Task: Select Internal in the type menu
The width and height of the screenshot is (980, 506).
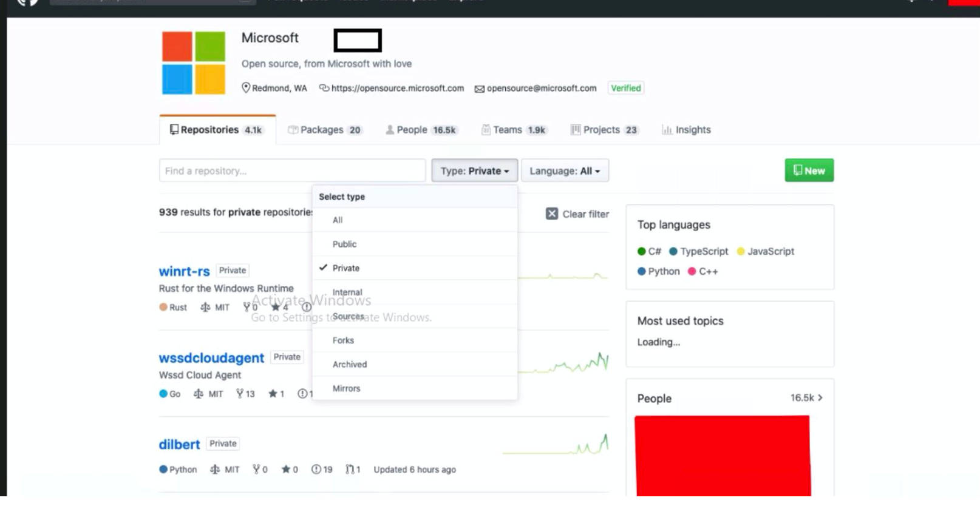Action: point(415,292)
